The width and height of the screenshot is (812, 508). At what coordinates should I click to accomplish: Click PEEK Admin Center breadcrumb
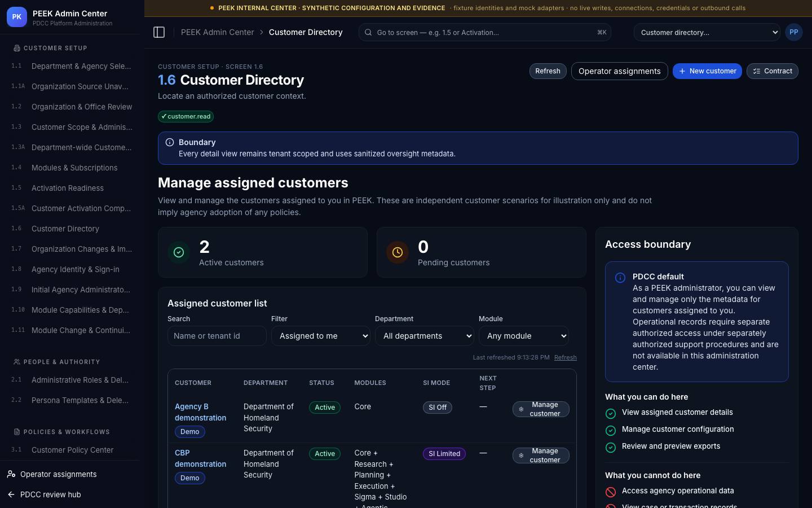click(x=217, y=32)
